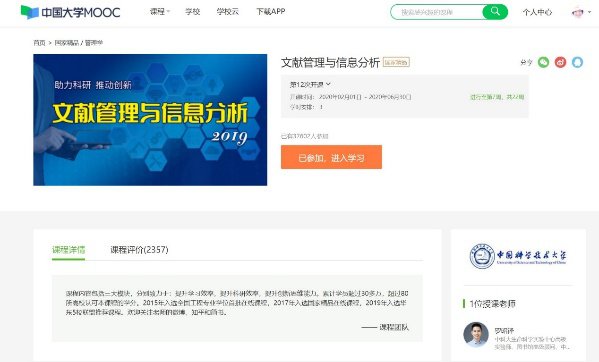Open the 学校云 menu item
The height and width of the screenshot is (362, 599).
[227, 12]
